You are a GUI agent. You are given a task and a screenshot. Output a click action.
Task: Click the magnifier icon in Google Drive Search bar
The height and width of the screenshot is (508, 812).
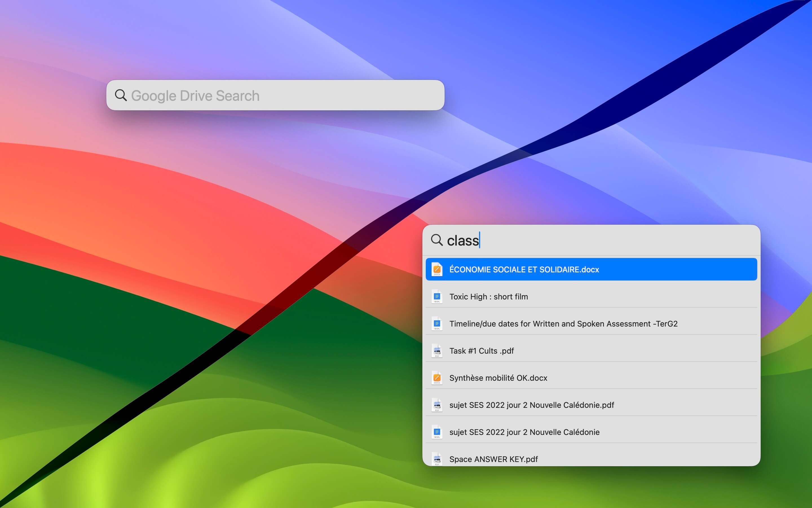pos(121,95)
